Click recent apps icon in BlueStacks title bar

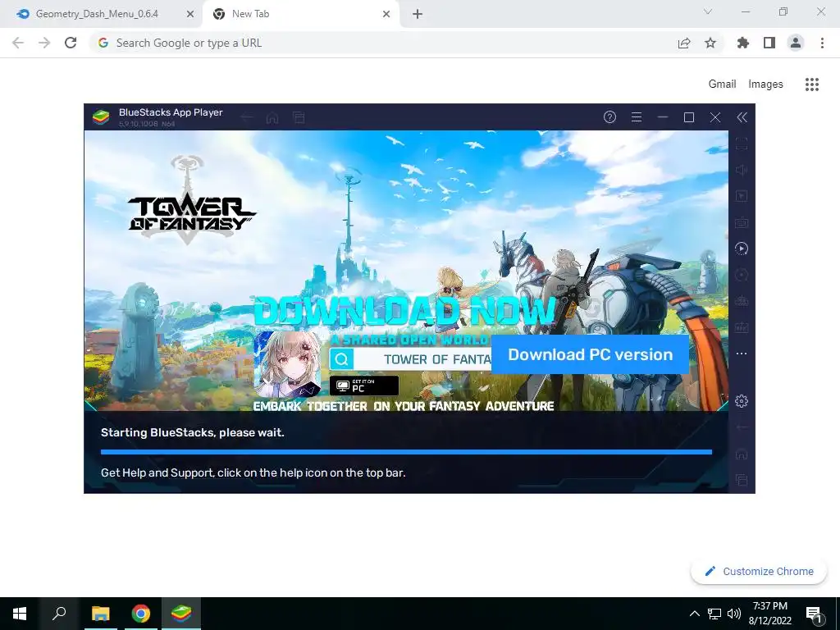coord(299,117)
